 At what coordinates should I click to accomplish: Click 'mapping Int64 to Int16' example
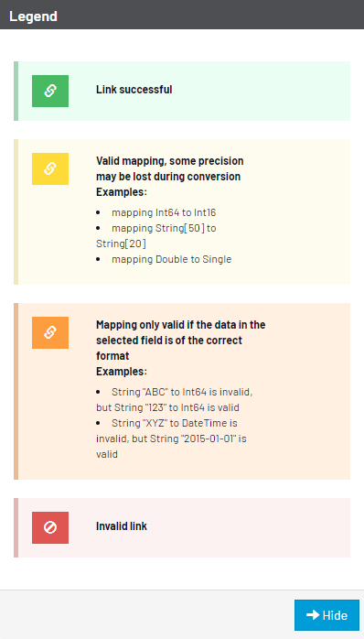click(164, 212)
